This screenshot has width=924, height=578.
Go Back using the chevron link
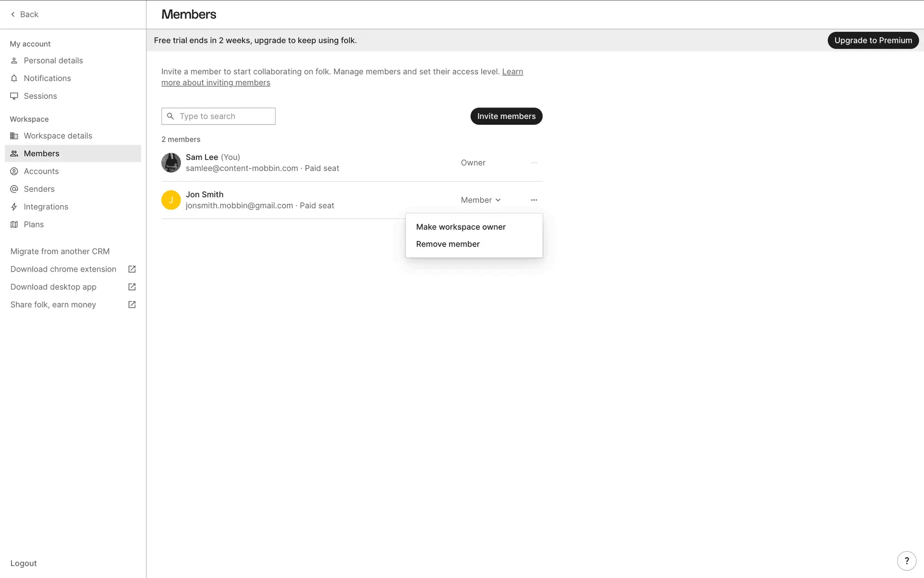[24, 14]
